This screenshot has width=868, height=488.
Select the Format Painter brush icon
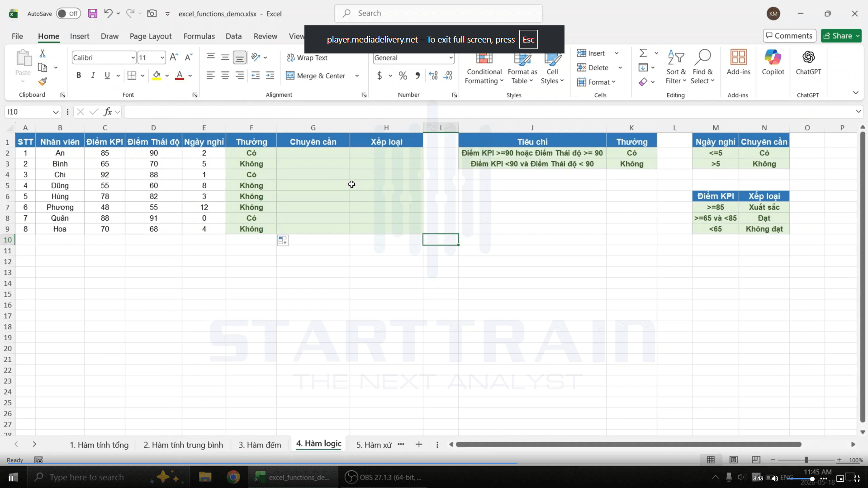tap(43, 81)
